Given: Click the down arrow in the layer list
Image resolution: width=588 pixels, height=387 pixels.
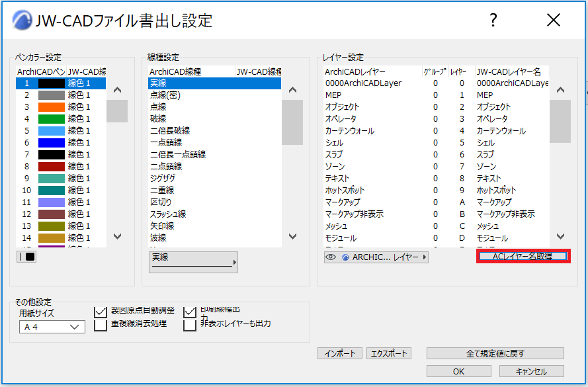Looking at the screenshot, I should click(560, 236).
